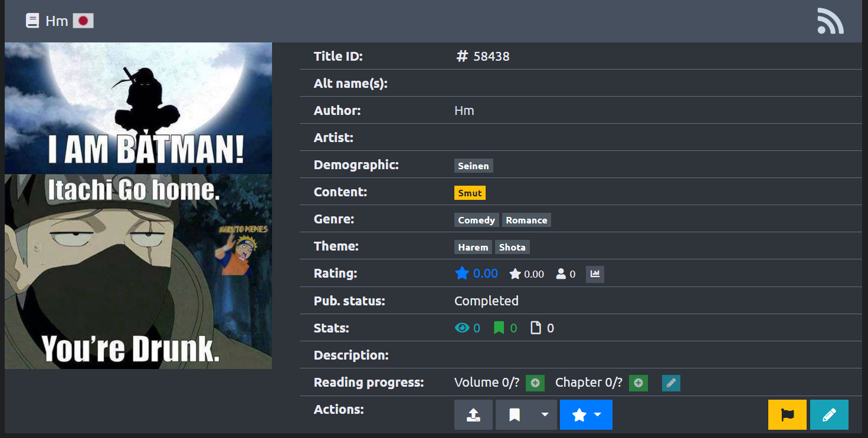The width and height of the screenshot is (868, 438).
Task: Report title with the yellow flag button
Action: [x=787, y=415]
